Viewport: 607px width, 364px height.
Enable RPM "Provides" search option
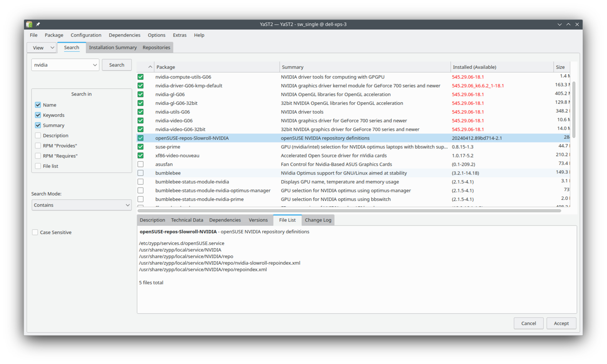(38, 146)
